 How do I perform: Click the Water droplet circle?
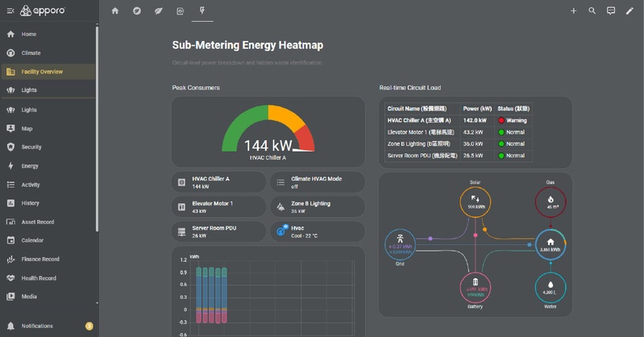pos(551,288)
